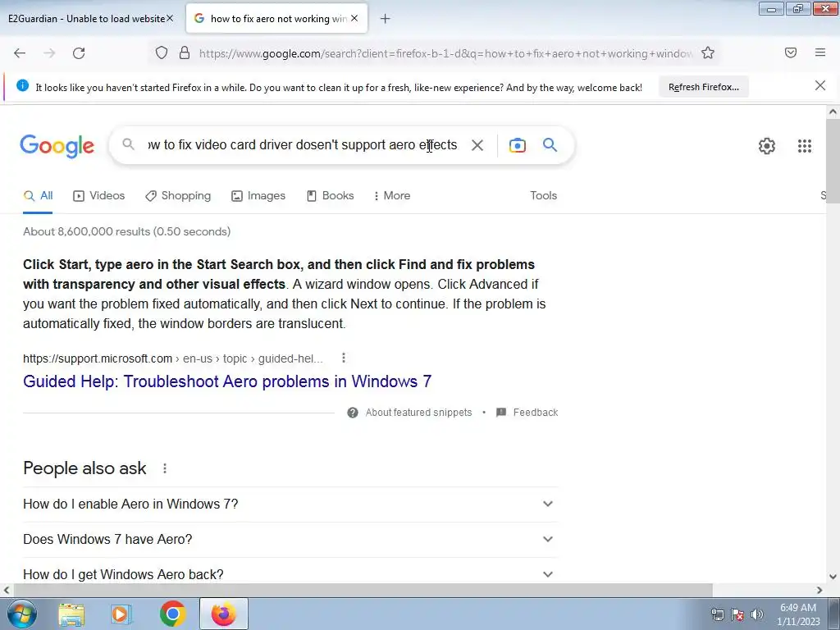Search by image with camera icon
The height and width of the screenshot is (630, 840).
click(518, 145)
